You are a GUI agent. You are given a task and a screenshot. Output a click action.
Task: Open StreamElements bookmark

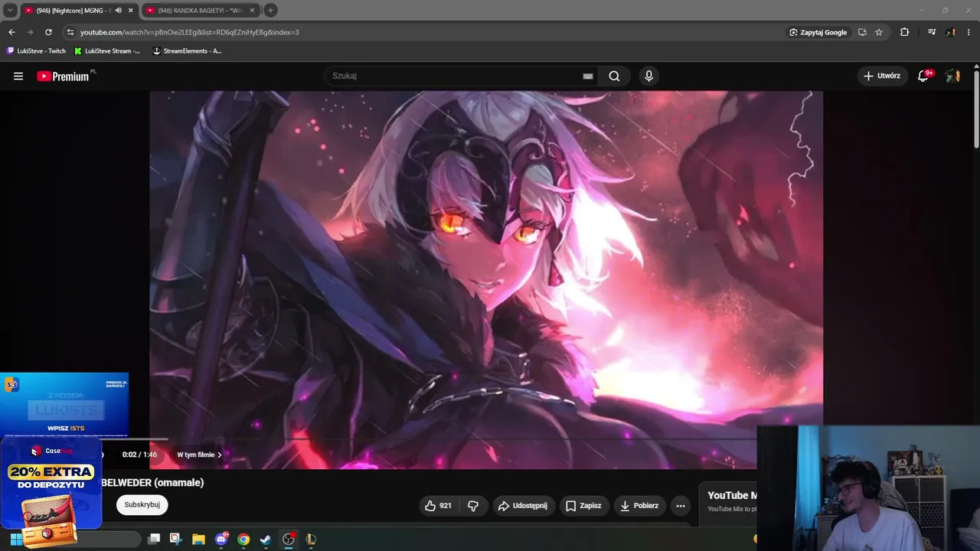188,51
